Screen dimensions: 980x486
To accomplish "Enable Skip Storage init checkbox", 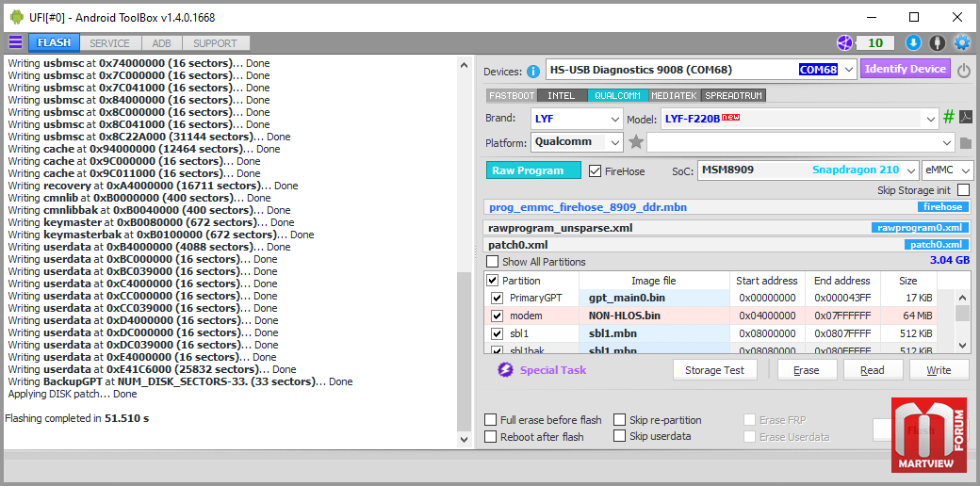I will pyautogui.click(x=964, y=190).
